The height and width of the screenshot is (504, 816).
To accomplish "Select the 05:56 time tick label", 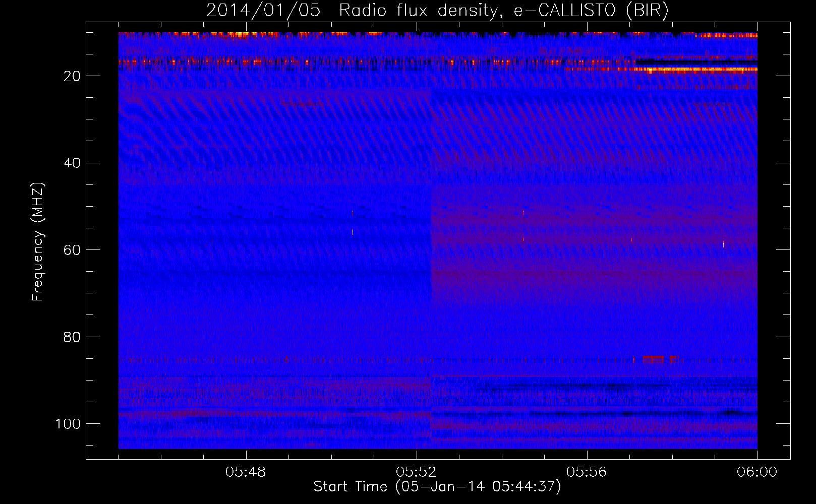I will click(x=587, y=472).
